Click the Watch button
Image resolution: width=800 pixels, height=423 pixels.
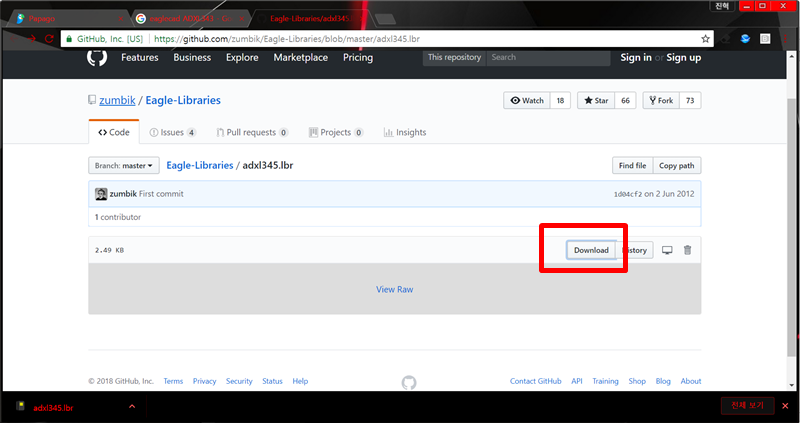[527, 101]
